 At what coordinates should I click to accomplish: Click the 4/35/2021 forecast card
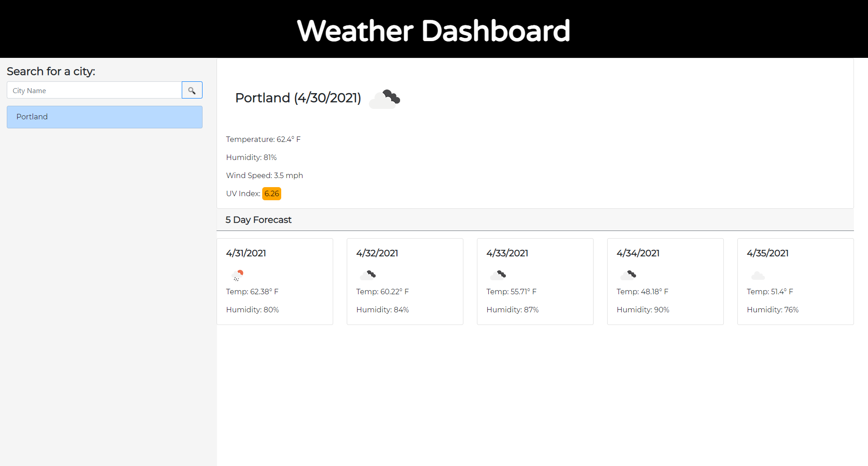795,281
